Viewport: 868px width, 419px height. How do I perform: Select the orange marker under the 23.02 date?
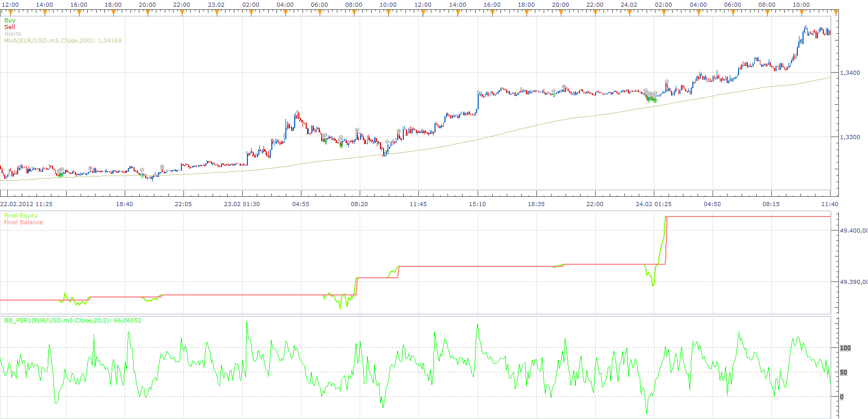217,13
